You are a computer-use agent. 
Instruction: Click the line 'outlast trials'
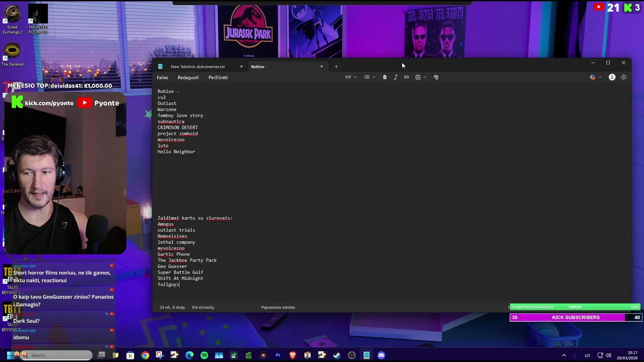click(x=176, y=230)
